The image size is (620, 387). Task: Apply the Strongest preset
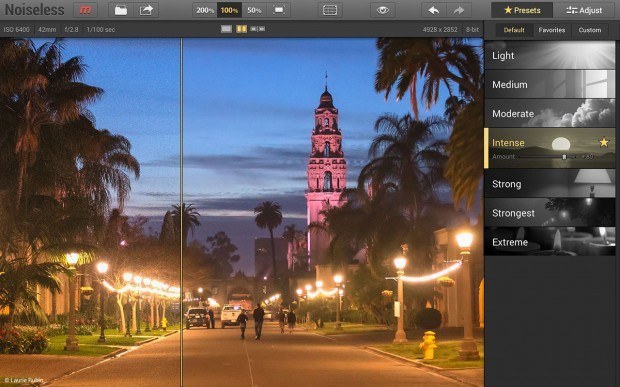click(550, 213)
